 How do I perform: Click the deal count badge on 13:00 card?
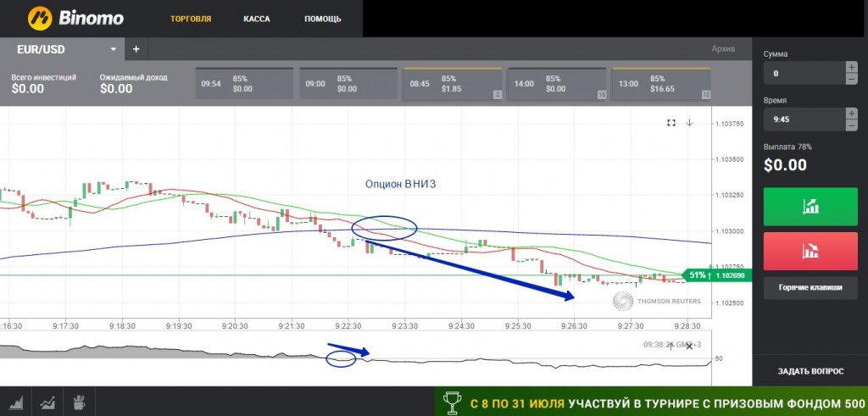pos(706,95)
